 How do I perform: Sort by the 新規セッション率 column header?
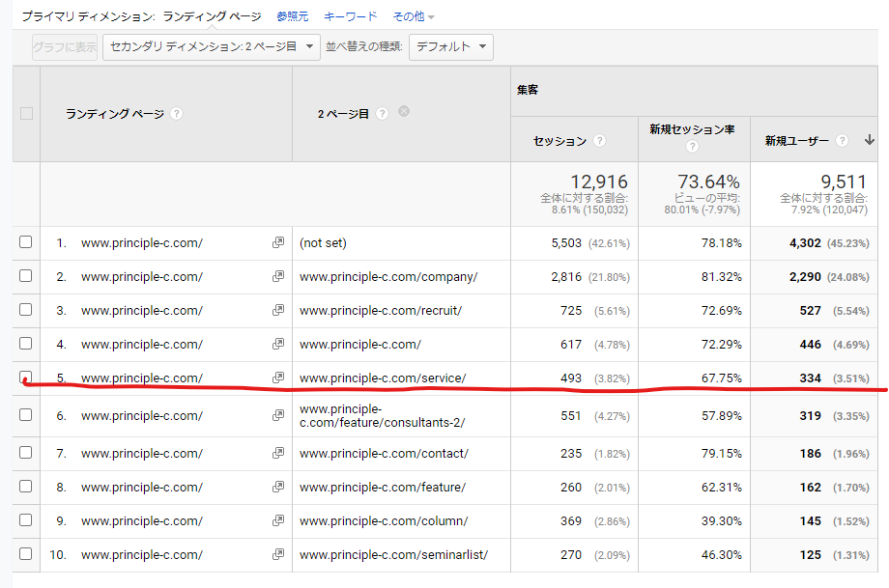[692, 129]
